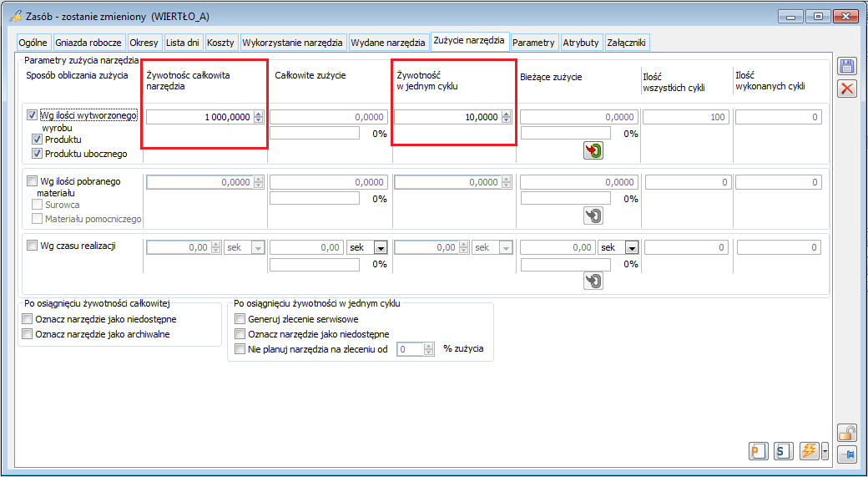Open the Parametry tab
Screen dimensions: 868x477
(x=533, y=42)
